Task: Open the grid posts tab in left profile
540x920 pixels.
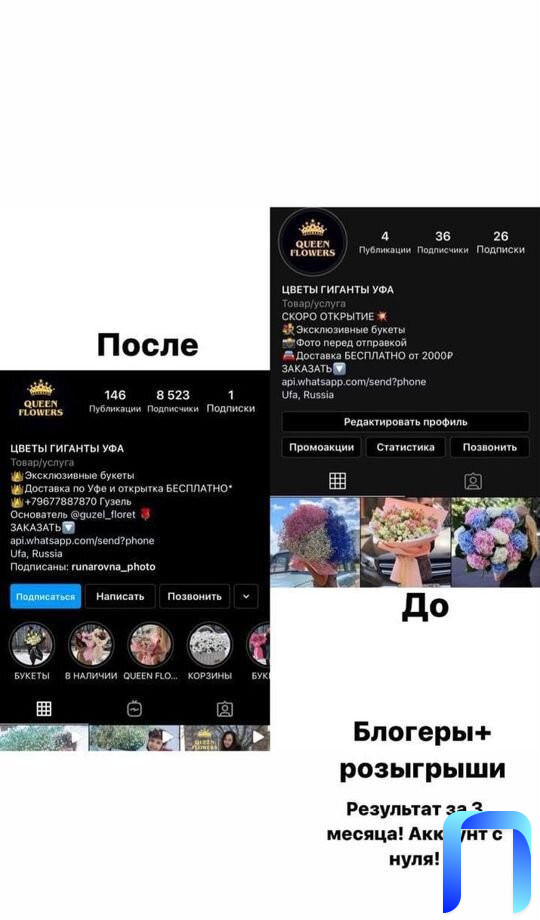Action: (44, 709)
